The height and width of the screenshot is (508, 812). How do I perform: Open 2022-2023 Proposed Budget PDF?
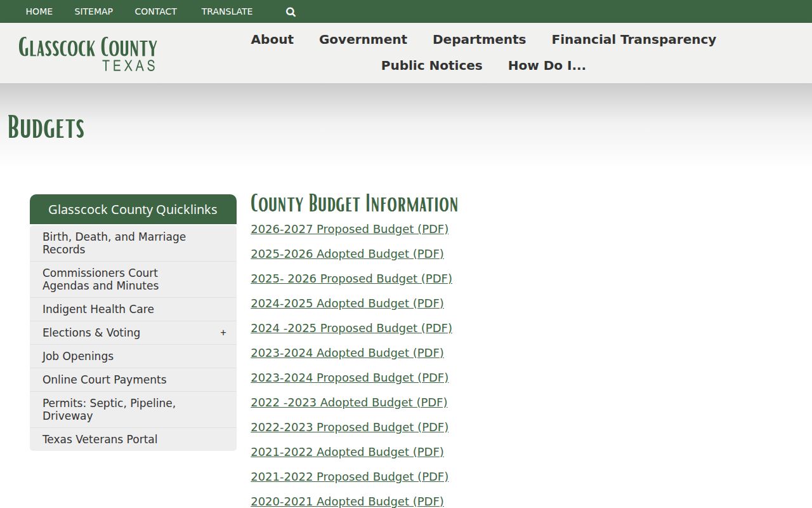click(x=350, y=427)
